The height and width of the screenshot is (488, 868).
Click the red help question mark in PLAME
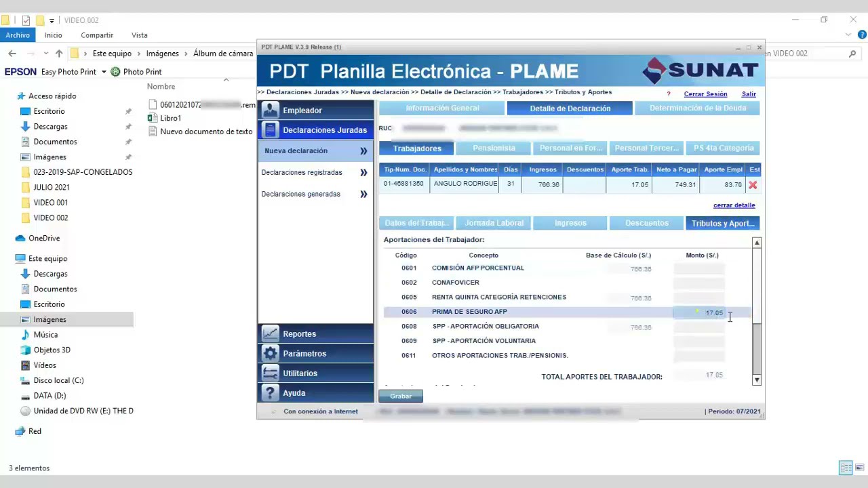pos(669,94)
